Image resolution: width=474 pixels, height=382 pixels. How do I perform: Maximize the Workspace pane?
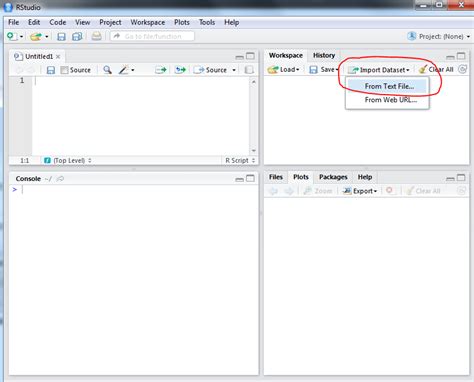(x=461, y=56)
